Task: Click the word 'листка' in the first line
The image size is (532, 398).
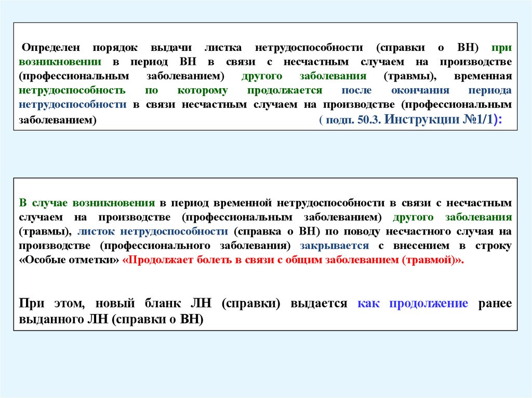Action: (223, 48)
